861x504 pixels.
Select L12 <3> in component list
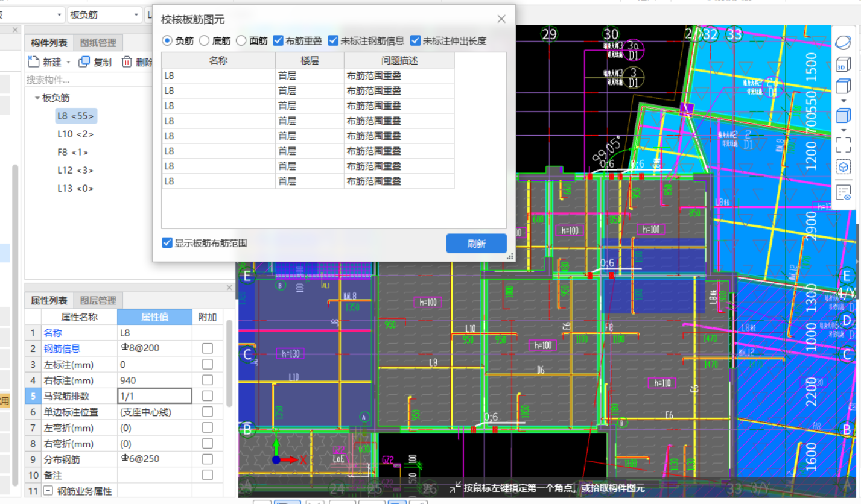pyautogui.click(x=75, y=170)
